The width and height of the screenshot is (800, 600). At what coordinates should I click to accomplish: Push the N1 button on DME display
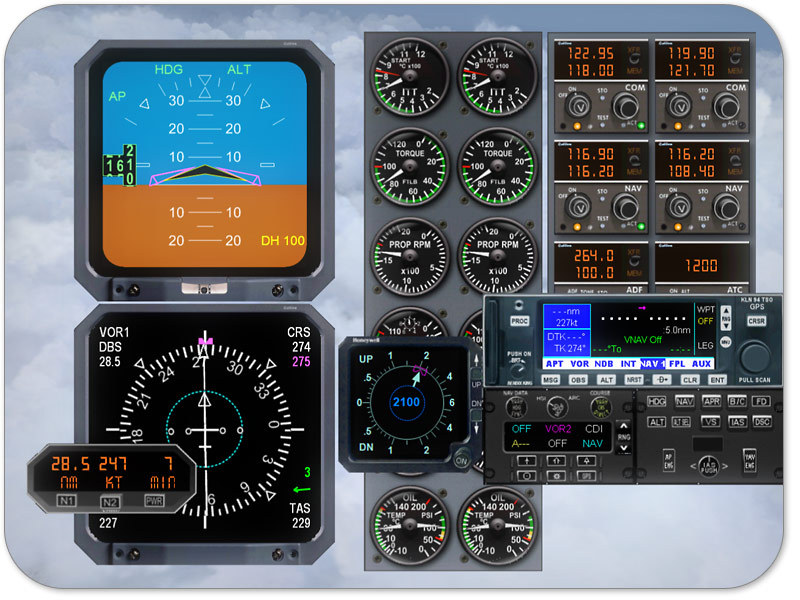pyautogui.click(x=66, y=501)
